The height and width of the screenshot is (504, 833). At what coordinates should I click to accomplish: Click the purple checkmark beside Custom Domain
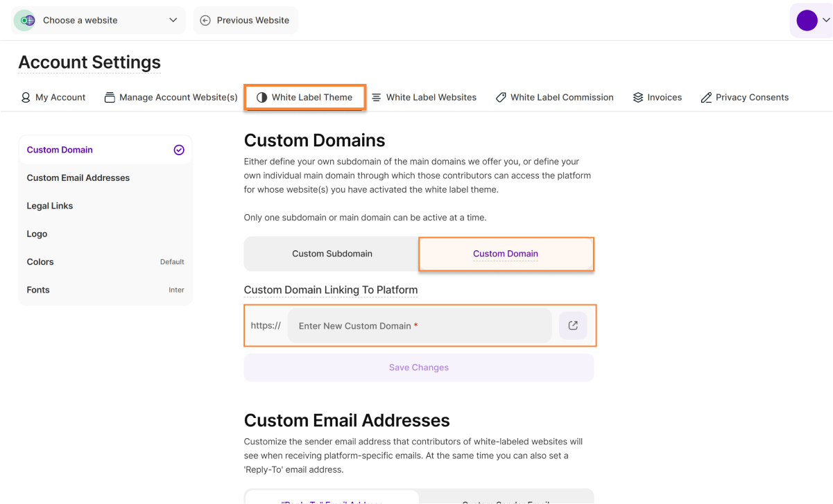(x=179, y=150)
